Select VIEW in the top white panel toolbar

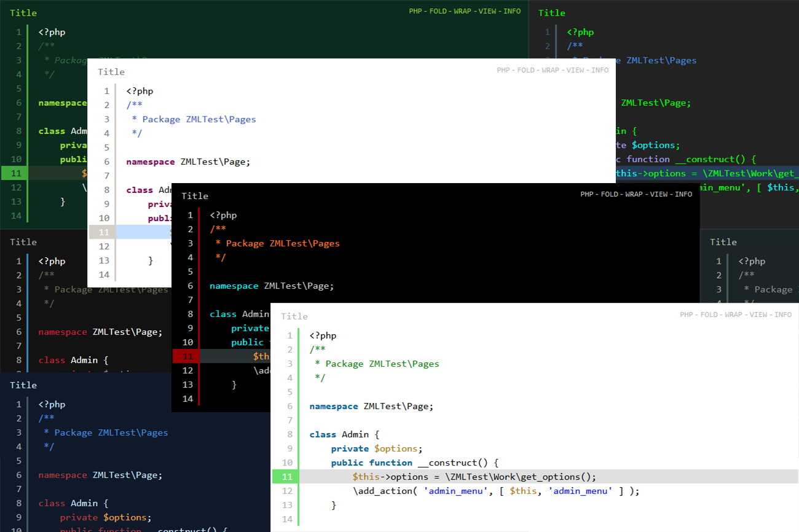point(575,70)
